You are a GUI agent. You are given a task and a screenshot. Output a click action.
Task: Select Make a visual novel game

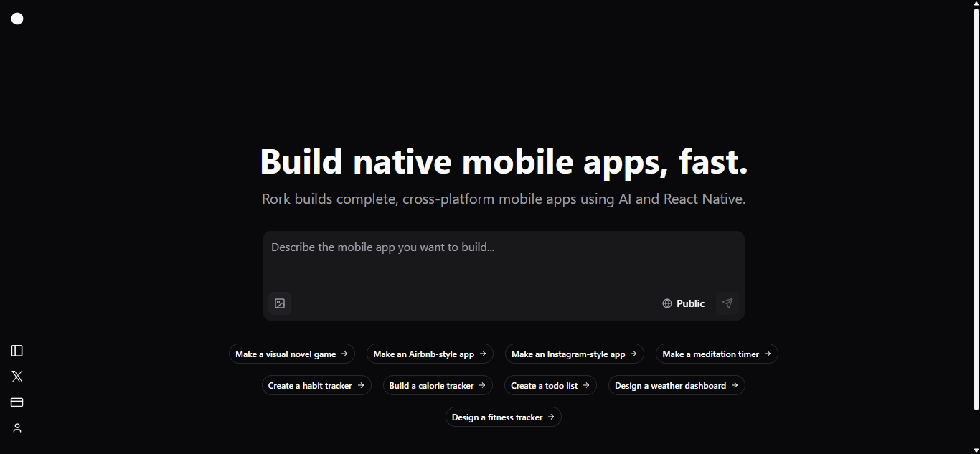coord(291,354)
